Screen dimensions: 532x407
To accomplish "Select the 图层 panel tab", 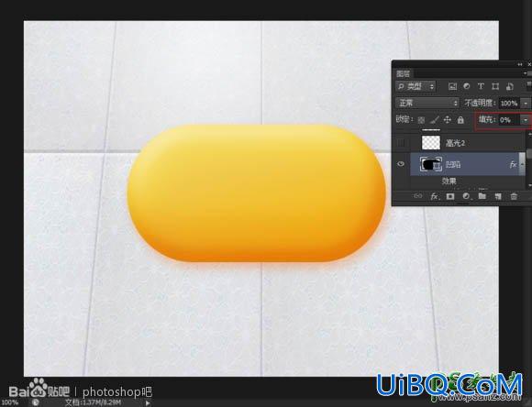I will [x=404, y=73].
